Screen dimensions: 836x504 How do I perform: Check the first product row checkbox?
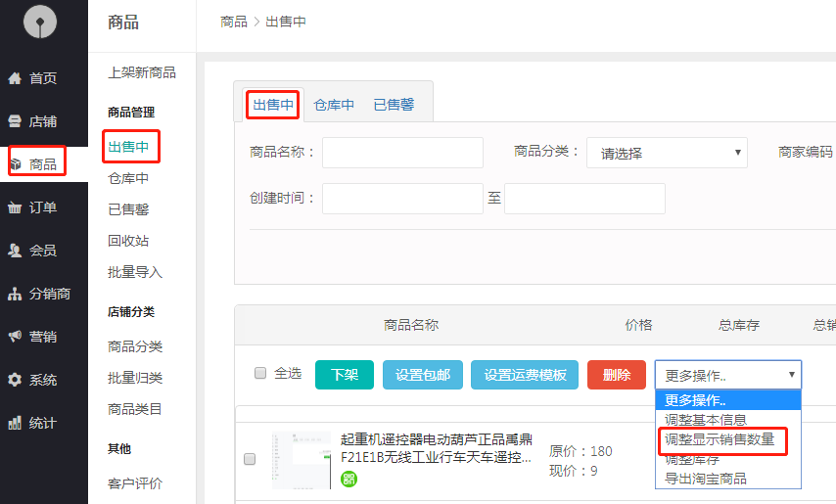pos(250,459)
